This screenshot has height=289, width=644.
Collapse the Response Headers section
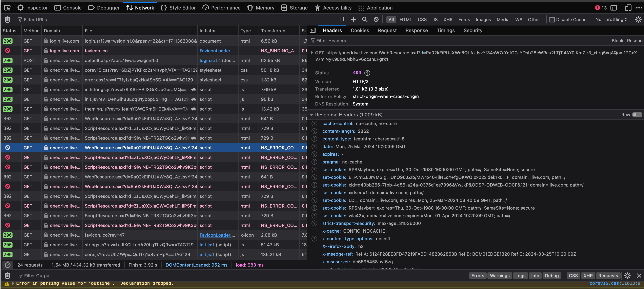[x=311, y=115]
